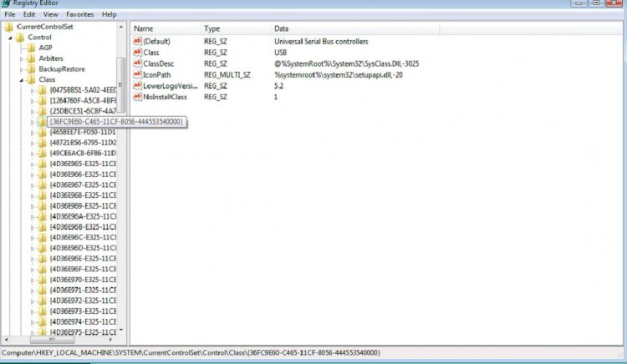
Task: Click the Data column header
Action: pos(355,28)
